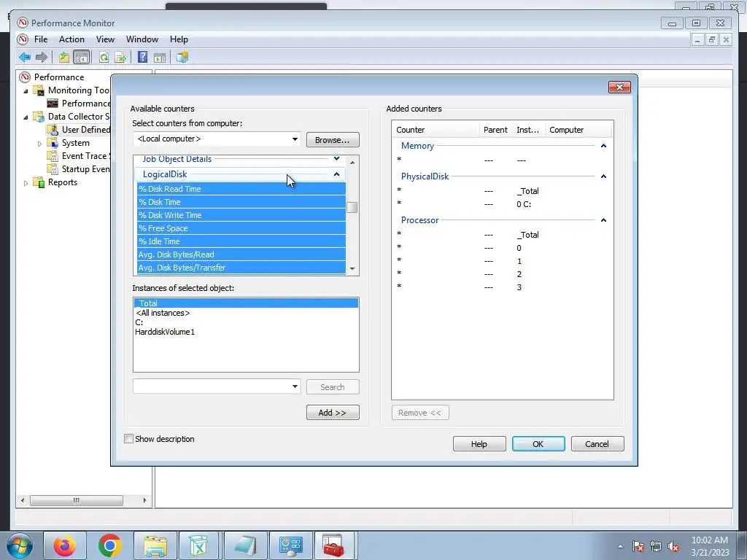Toggle the Show/Hide Console Tree icon
747x560 pixels.
[x=82, y=58]
